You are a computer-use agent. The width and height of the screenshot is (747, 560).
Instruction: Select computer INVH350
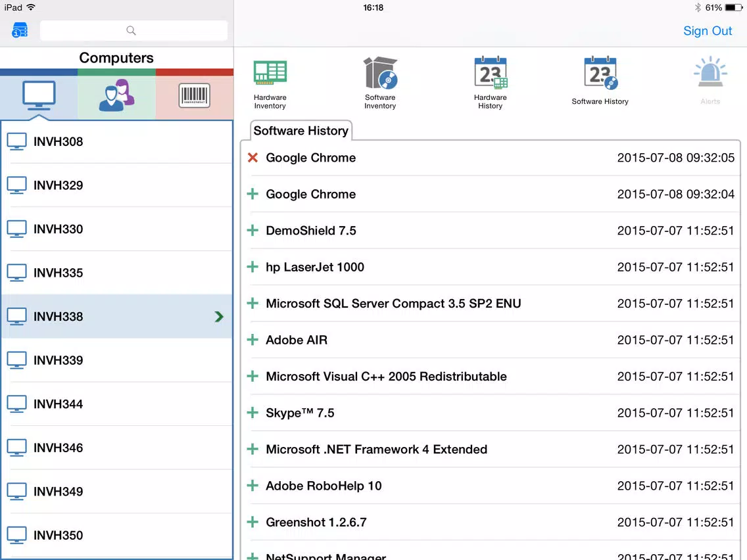(x=117, y=535)
